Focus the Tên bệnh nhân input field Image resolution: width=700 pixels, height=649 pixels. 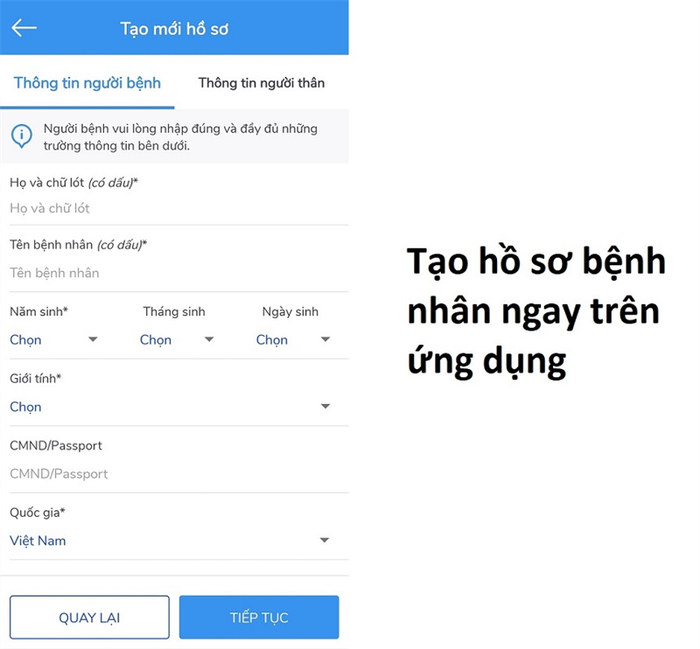point(179,273)
